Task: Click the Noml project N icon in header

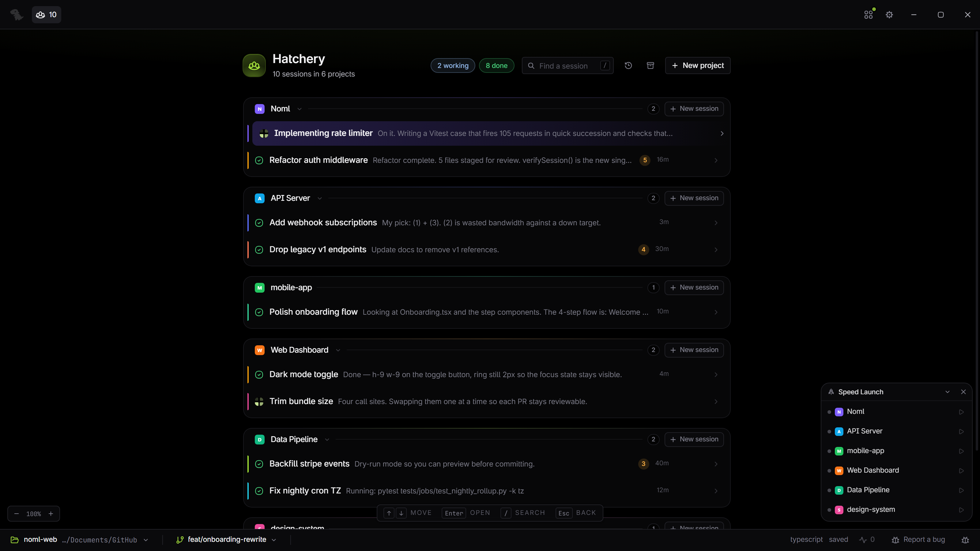Action: click(x=259, y=109)
